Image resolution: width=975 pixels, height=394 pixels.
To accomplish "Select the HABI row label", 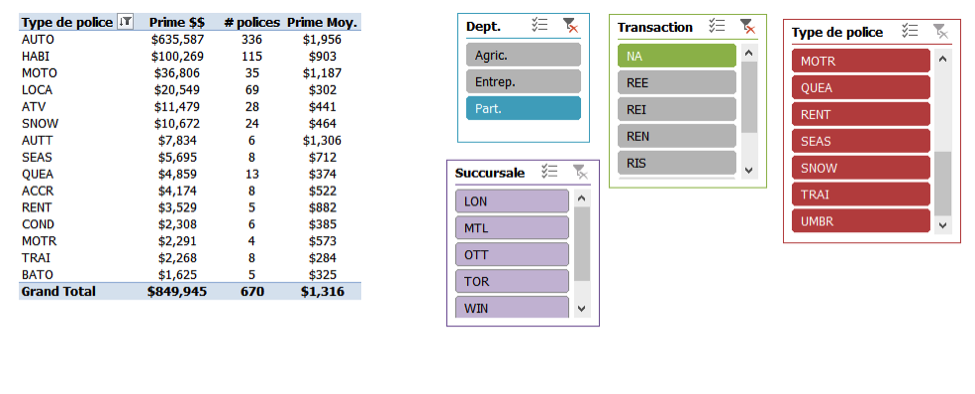I will [x=35, y=57].
